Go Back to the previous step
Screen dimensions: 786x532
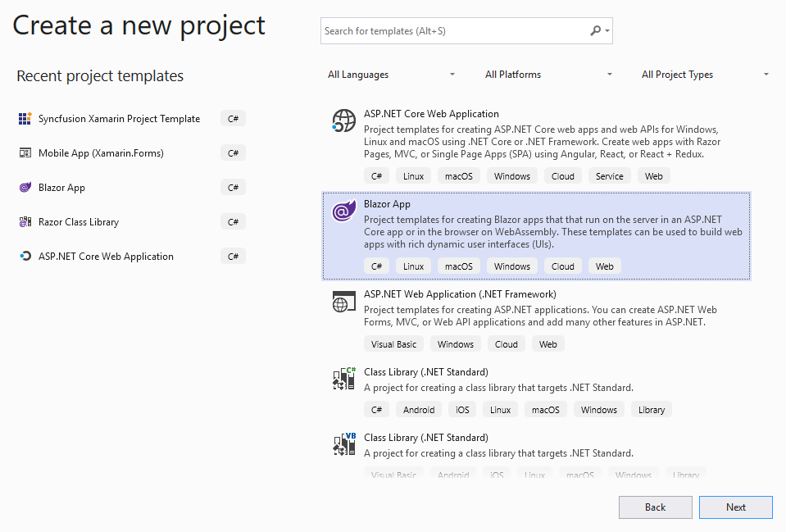[x=655, y=507]
